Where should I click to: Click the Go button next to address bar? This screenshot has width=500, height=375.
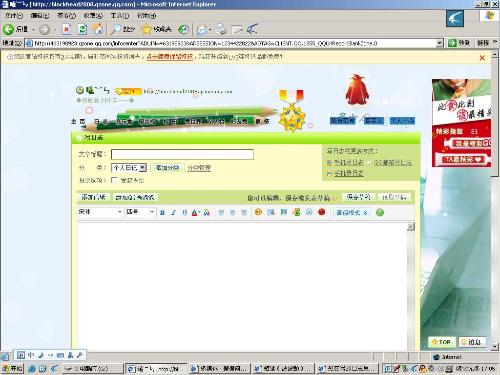(x=459, y=43)
